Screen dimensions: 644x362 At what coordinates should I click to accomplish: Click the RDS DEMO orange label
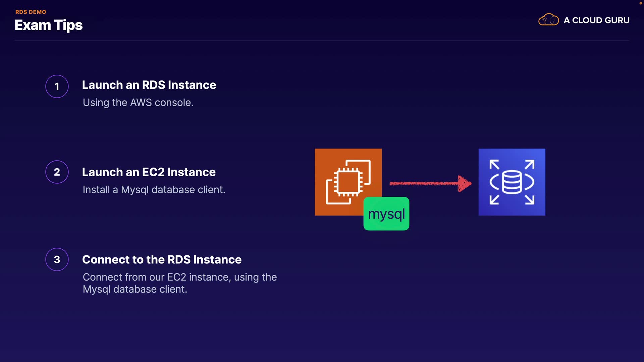point(31,12)
